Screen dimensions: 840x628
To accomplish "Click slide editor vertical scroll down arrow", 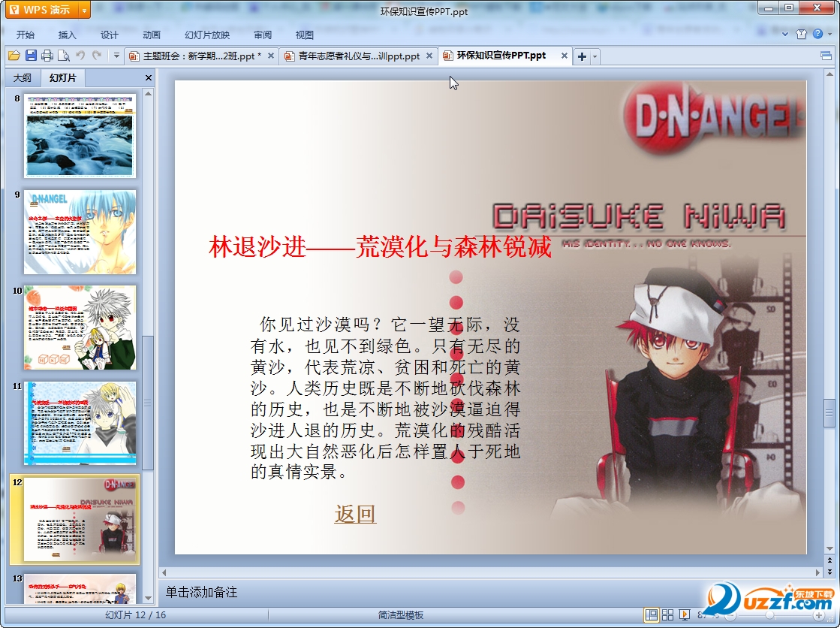I will pos(829,548).
